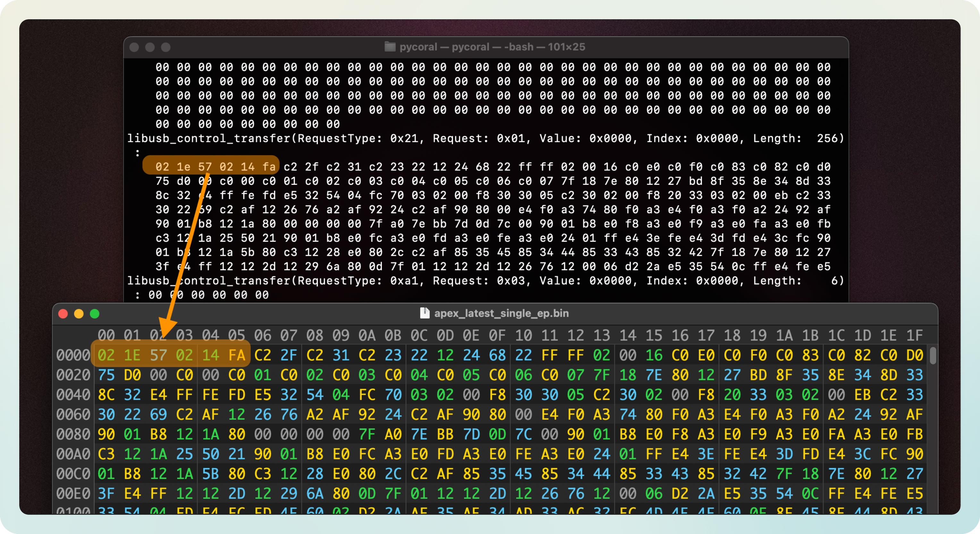Screen dimensions: 980x534
Task: Click byte 7F in the 0080 row
Action: tap(367, 434)
